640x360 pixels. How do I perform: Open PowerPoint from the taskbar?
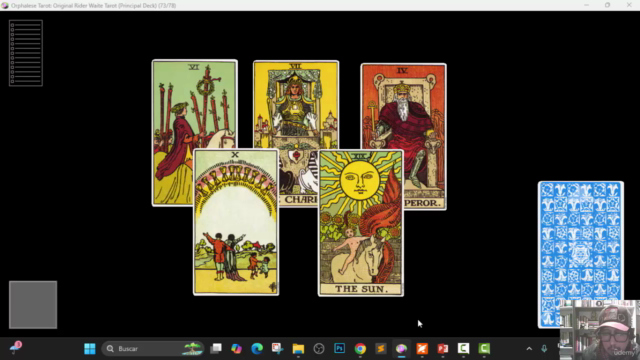click(x=443, y=349)
